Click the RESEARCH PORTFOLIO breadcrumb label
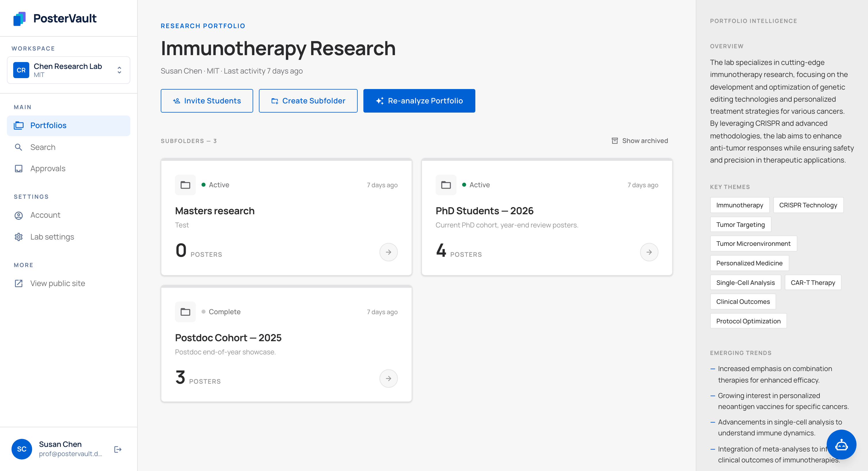The height and width of the screenshot is (471, 868). [x=203, y=26]
